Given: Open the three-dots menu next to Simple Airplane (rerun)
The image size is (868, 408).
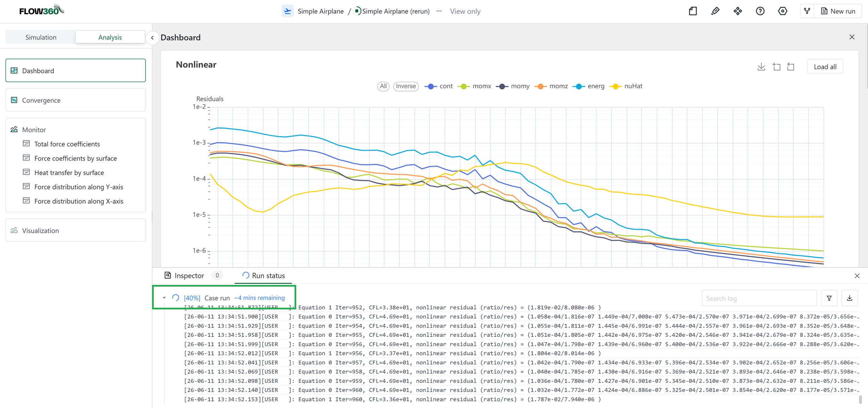Looking at the screenshot, I should [x=439, y=11].
